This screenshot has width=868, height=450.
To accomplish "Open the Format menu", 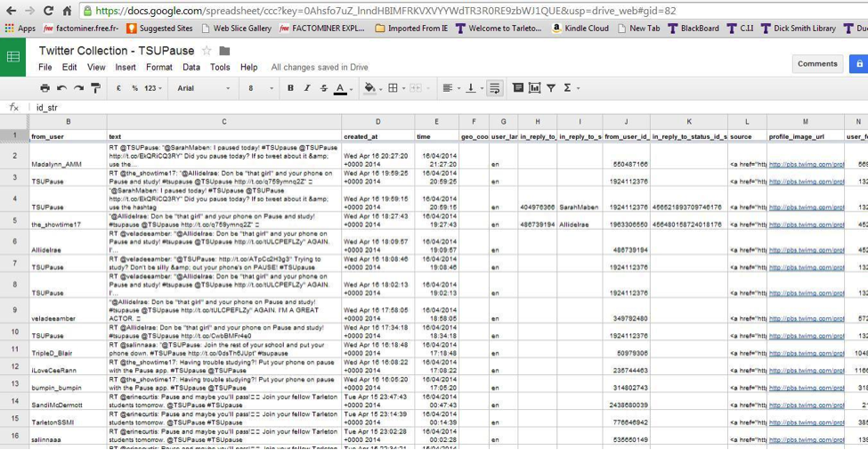I will (159, 67).
